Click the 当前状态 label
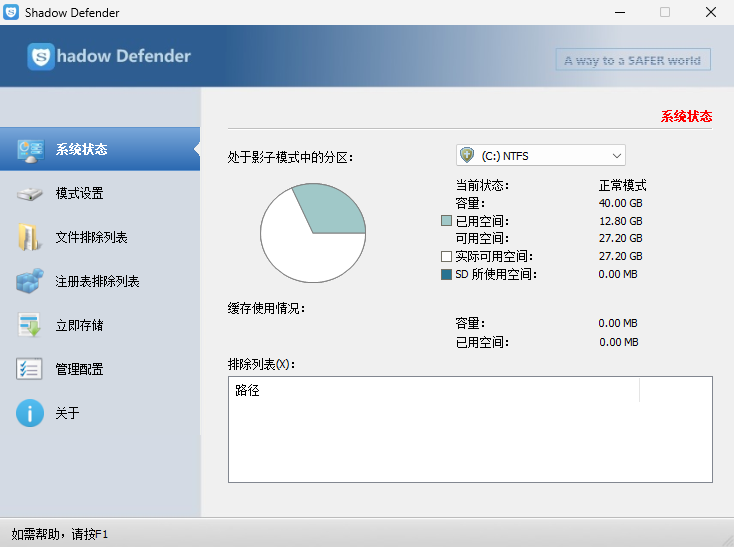 (482, 185)
